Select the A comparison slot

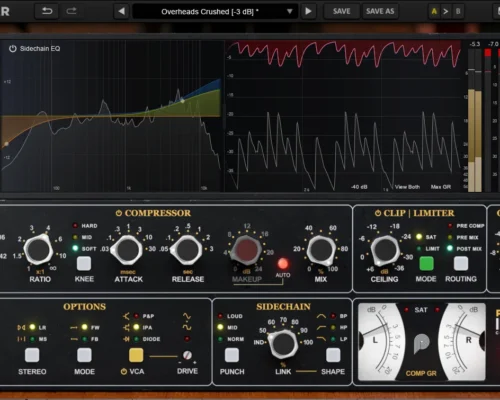[x=434, y=11]
